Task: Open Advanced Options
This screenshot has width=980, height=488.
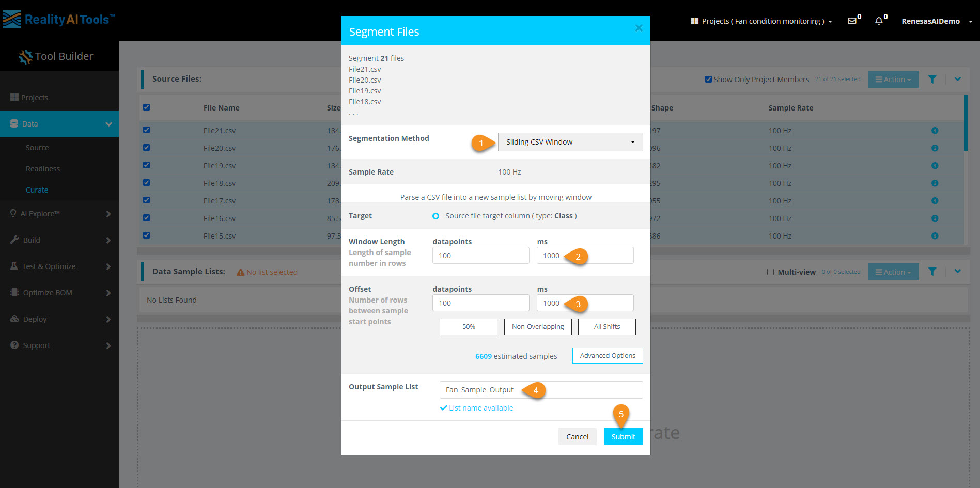Action: [x=607, y=355]
